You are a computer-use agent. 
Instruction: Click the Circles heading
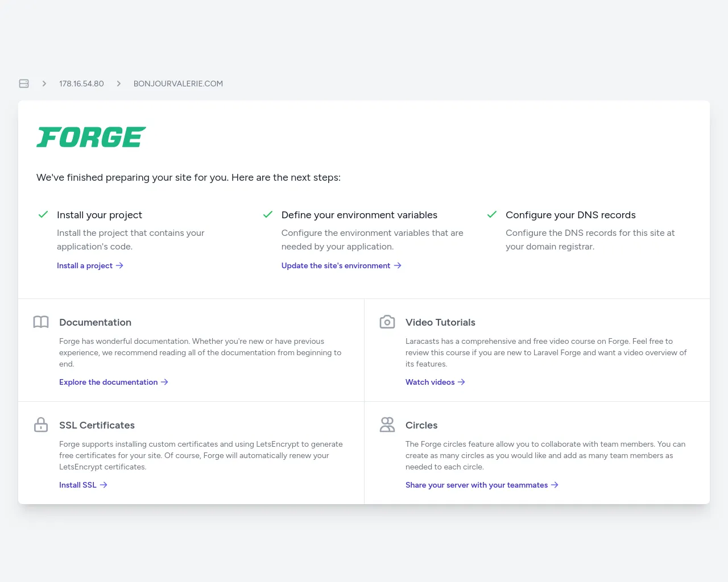(x=421, y=425)
